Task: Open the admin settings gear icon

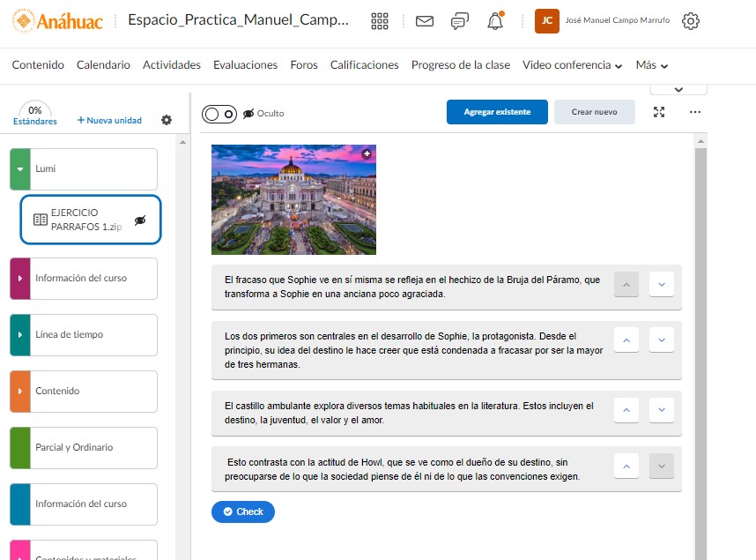Action: [691, 21]
